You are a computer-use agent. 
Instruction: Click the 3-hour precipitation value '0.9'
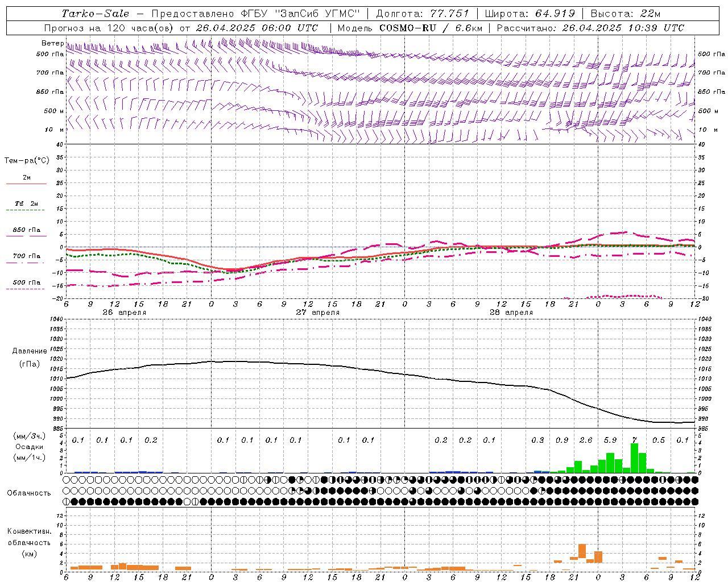point(562,440)
